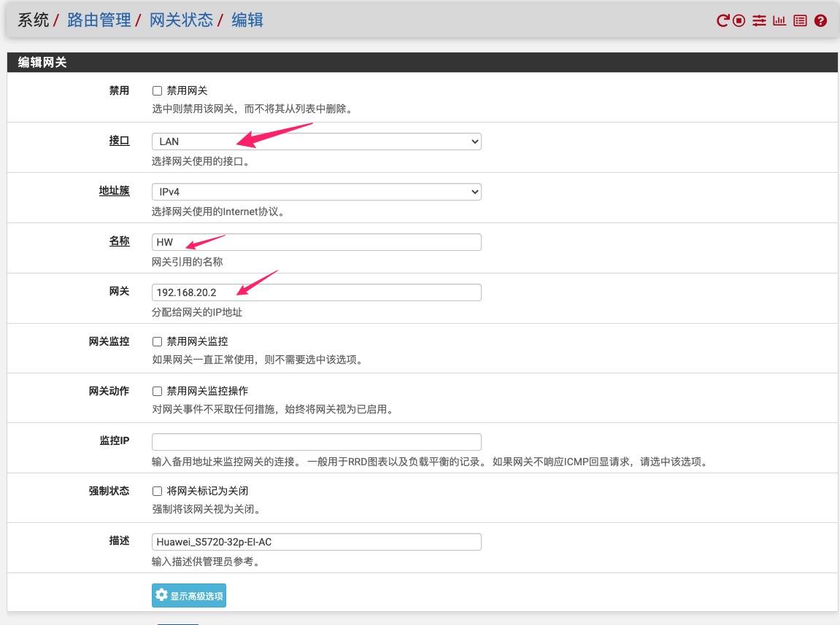The height and width of the screenshot is (625, 840).
Task: Open the status graph bar chart icon
Action: point(779,21)
